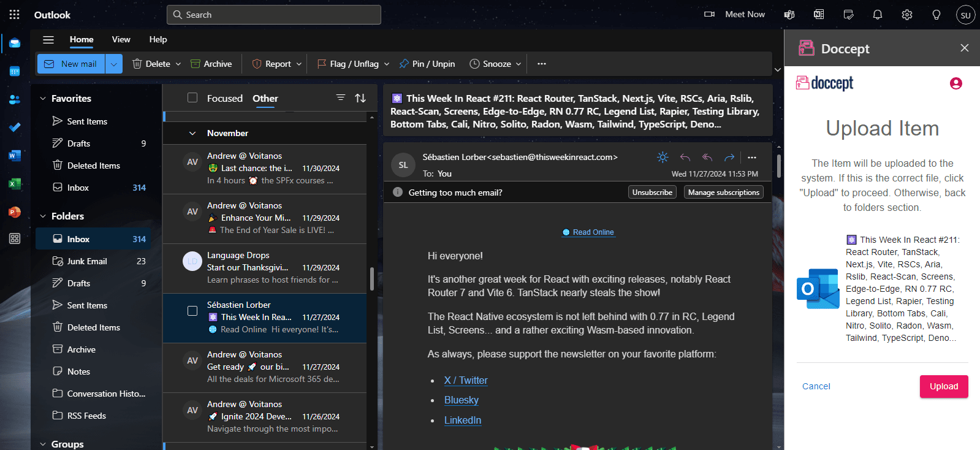Collapse the November group
980x450 pixels.
[x=192, y=133]
